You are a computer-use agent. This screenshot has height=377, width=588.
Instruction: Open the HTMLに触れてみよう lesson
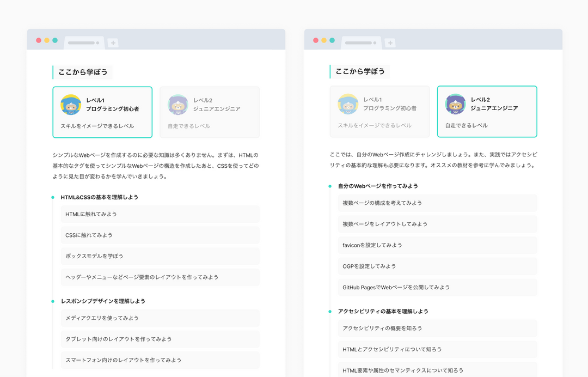[160, 214]
